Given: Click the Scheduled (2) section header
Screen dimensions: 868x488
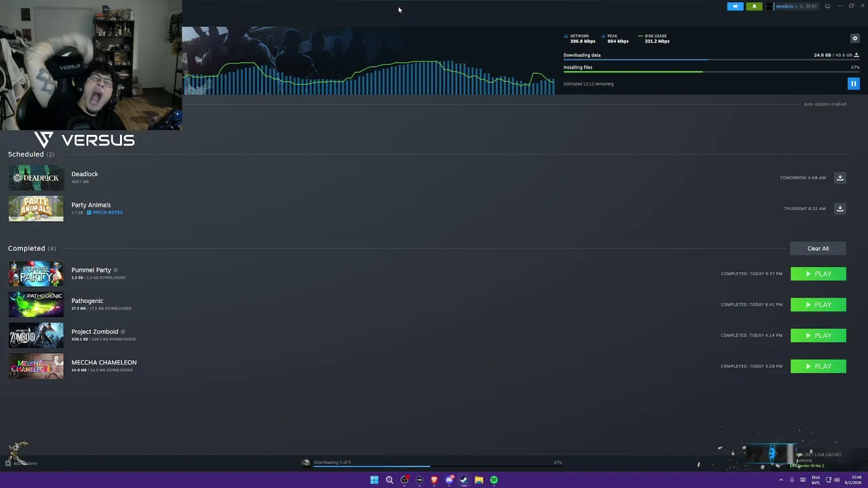Looking at the screenshot, I should click(x=31, y=155).
